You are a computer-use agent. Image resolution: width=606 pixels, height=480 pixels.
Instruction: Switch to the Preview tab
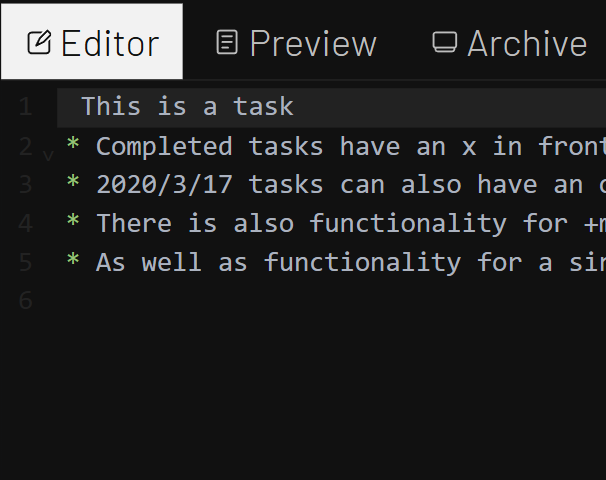pyautogui.click(x=296, y=43)
